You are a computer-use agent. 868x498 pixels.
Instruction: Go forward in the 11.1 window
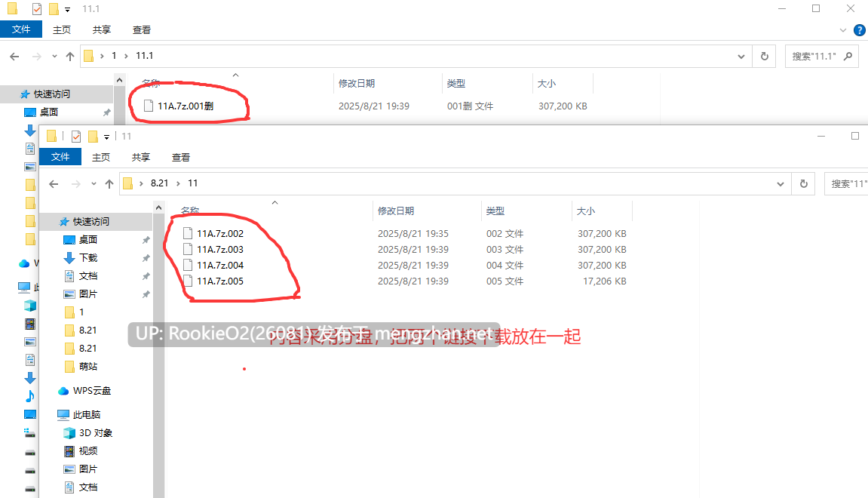[x=36, y=57]
